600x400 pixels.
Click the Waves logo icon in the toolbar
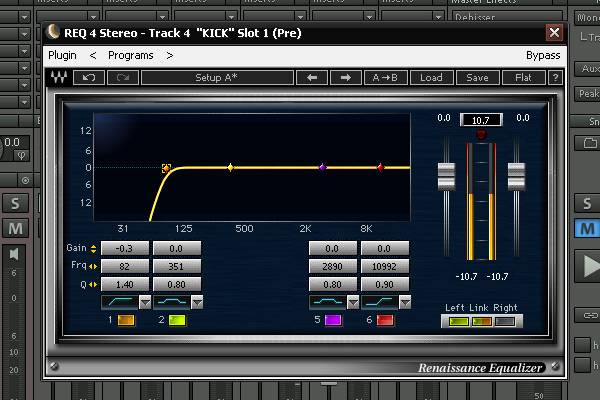59,78
